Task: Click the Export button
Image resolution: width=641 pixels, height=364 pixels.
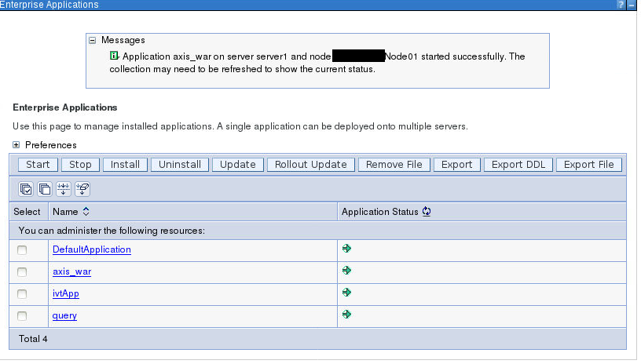Action: pos(456,165)
